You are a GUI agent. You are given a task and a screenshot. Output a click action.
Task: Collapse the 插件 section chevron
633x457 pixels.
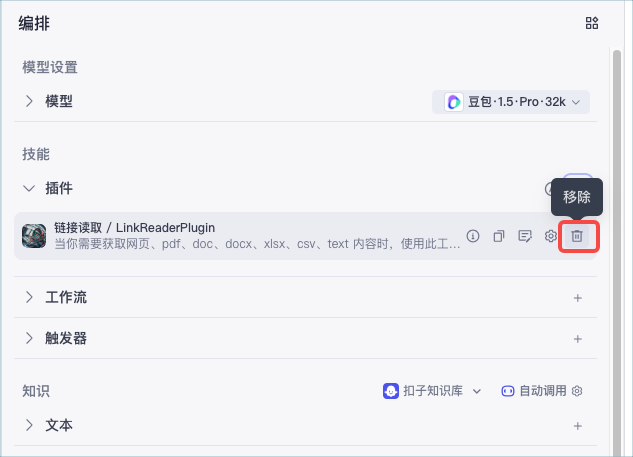click(29, 188)
